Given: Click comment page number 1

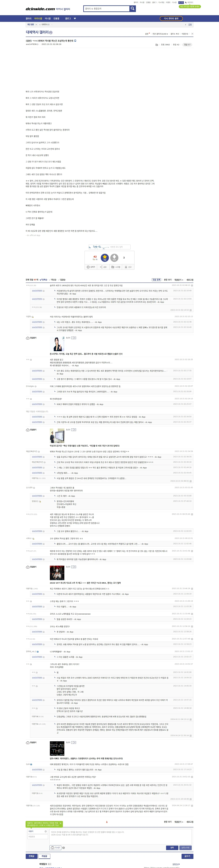Looking at the screenshot, I should click(x=107, y=822).
